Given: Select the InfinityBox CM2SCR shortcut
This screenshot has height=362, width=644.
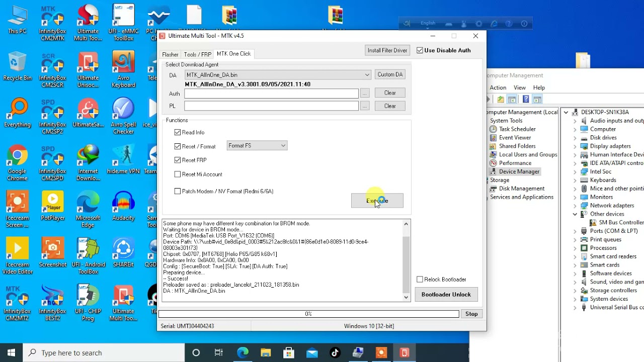Looking at the screenshot, I should tap(52, 70).
